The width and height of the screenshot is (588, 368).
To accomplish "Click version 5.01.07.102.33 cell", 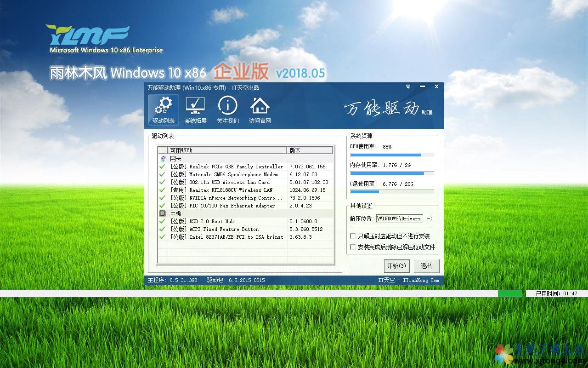I will point(309,182).
